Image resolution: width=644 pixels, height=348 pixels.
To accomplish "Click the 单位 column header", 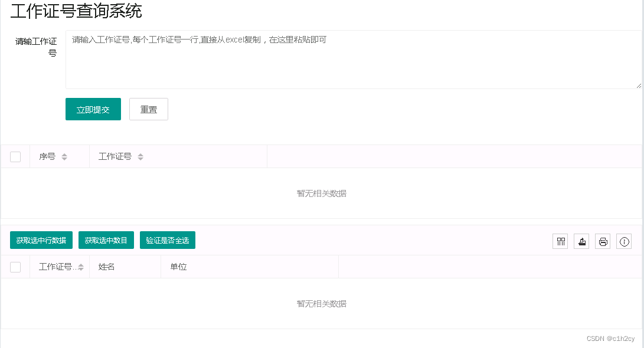I will pyautogui.click(x=179, y=267).
